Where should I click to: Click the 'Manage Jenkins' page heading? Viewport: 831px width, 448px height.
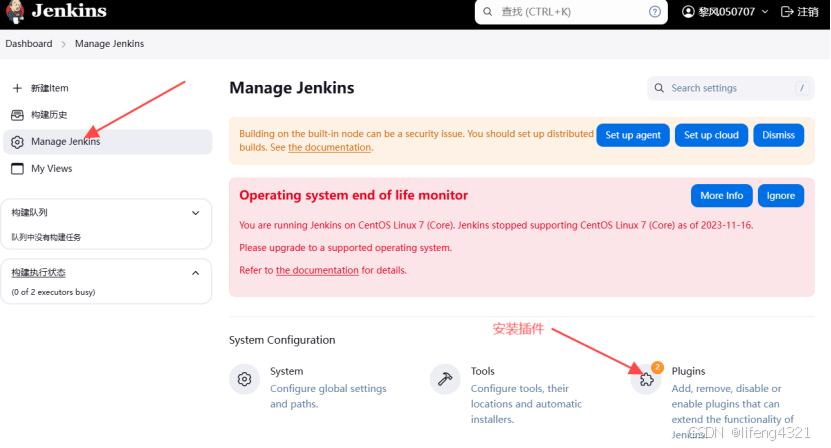pos(291,88)
